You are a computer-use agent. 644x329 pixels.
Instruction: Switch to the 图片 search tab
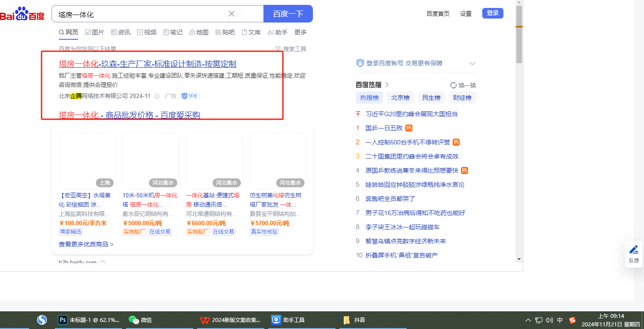tap(95, 32)
